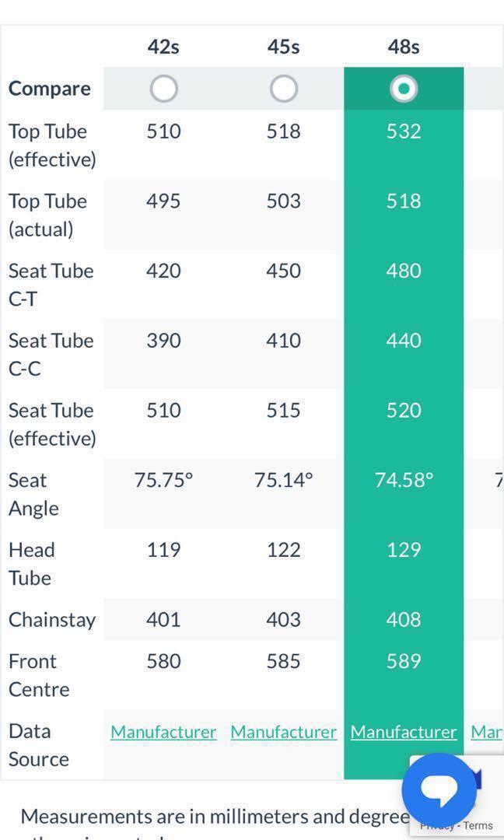
Task: Click the Seat Tube C-T row label
Action: 51,285
